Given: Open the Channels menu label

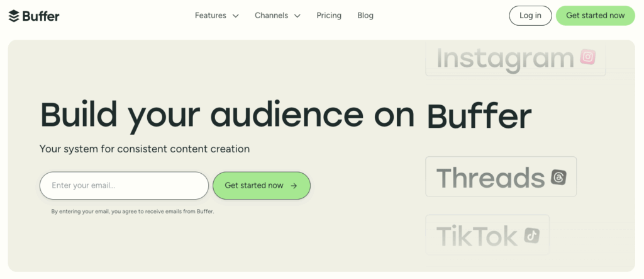Looking at the screenshot, I should click(x=271, y=16).
